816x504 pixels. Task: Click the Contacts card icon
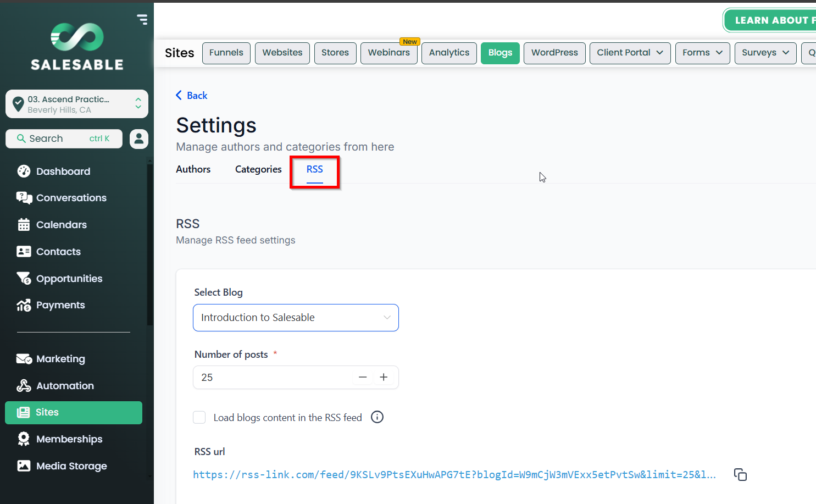[24, 252]
